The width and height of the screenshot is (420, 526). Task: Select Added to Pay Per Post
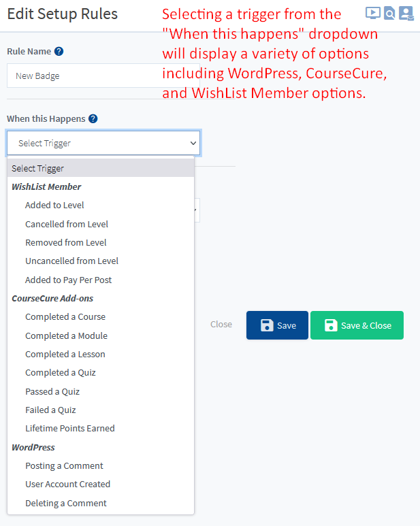click(x=101, y=280)
